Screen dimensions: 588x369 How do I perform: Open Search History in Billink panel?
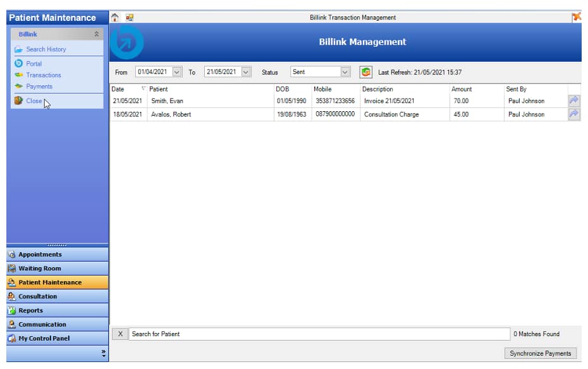(x=46, y=49)
